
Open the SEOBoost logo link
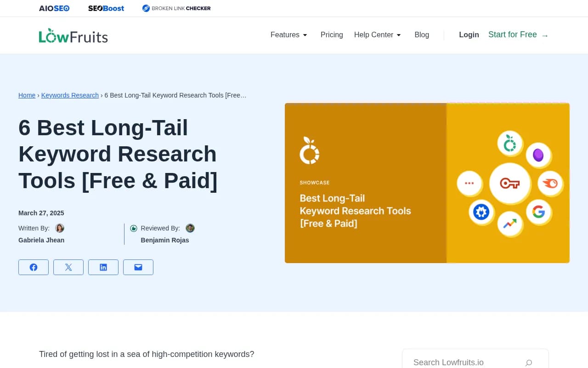[x=106, y=8]
